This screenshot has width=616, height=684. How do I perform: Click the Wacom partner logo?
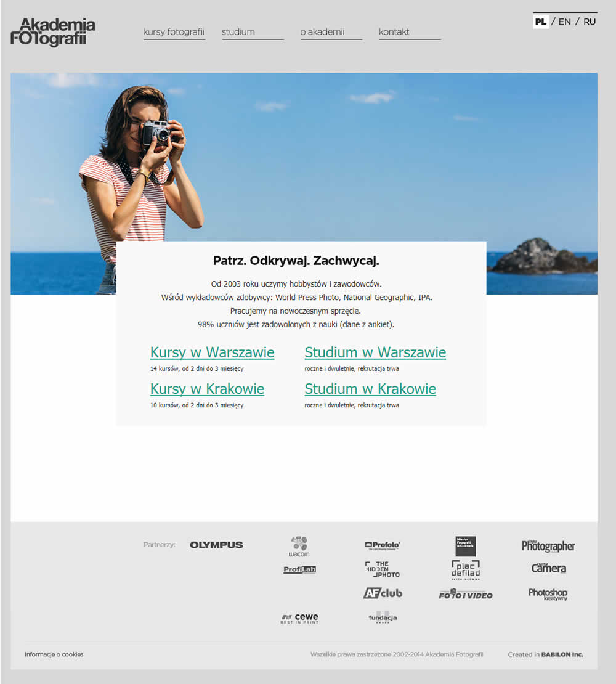click(299, 546)
